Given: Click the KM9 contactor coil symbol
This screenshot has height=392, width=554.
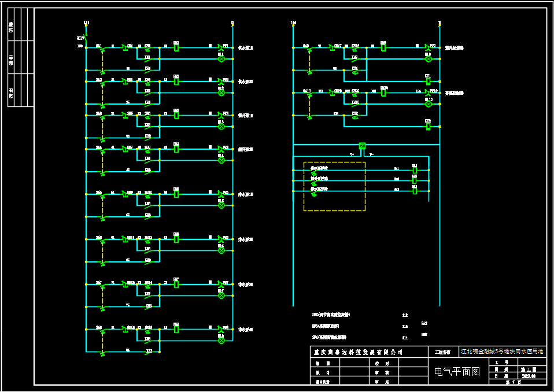Looking at the screenshot, I should tap(383, 47).
